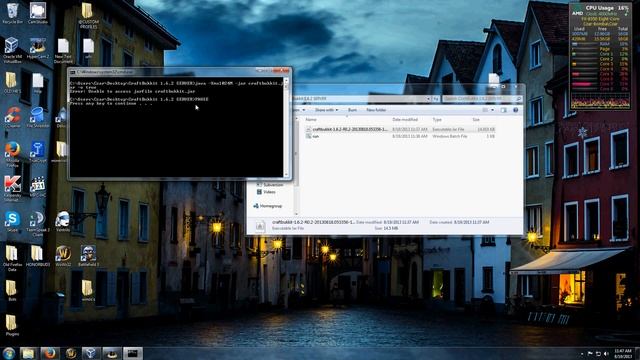This screenshot has width=640, height=360.
Task: Launch Oracle VM VirtualBox desktop shortcut
Action: pyautogui.click(x=12, y=50)
